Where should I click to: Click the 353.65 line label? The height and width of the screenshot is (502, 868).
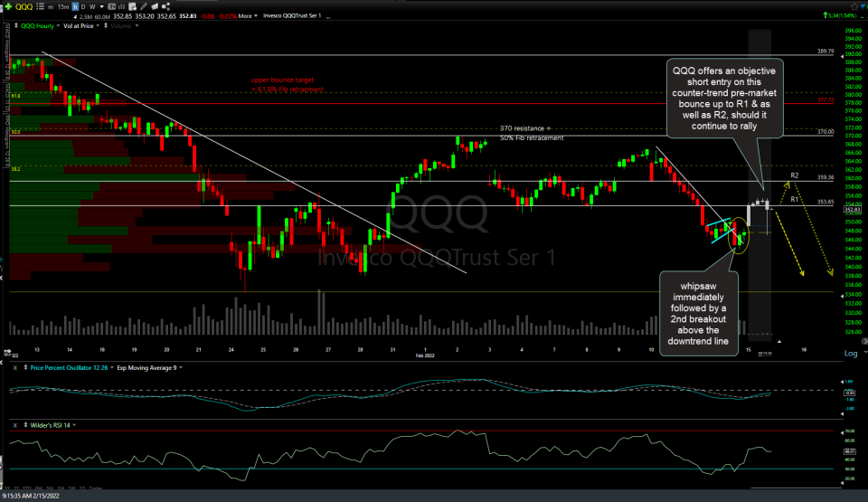tap(826, 202)
